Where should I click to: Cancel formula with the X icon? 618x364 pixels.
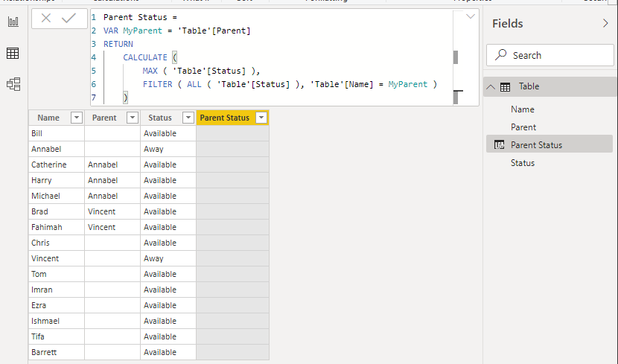(46, 18)
